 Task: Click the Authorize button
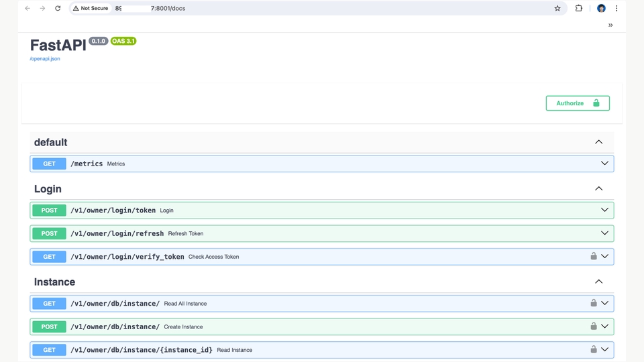tap(578, 103)
